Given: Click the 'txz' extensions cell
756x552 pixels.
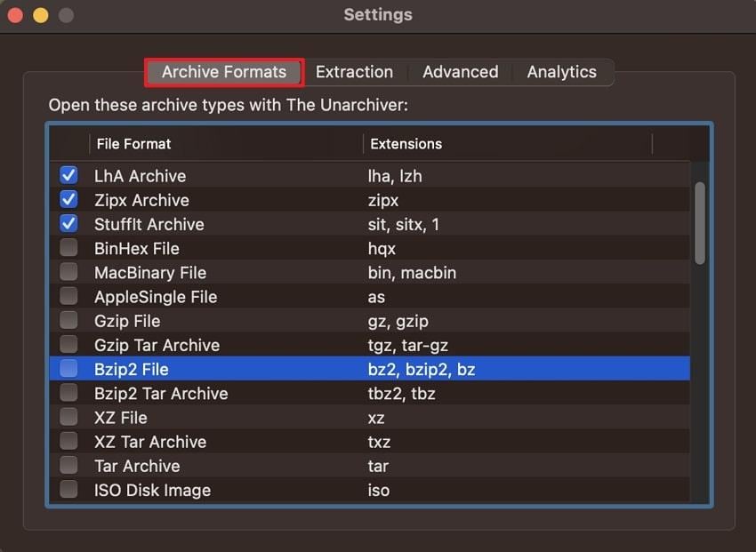Looking at the screenshot, I should (x=379, y=442).
